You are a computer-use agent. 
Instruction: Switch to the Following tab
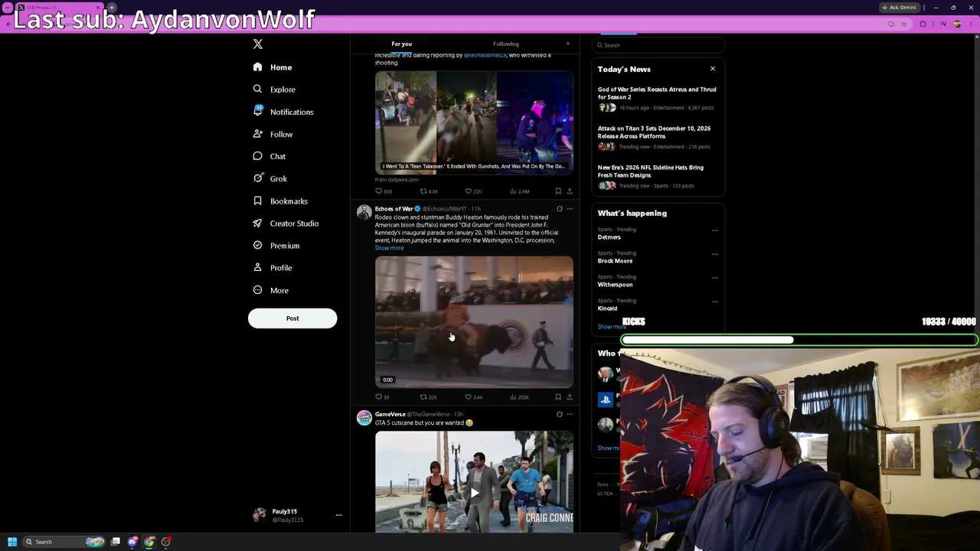[x=506, y=44]
